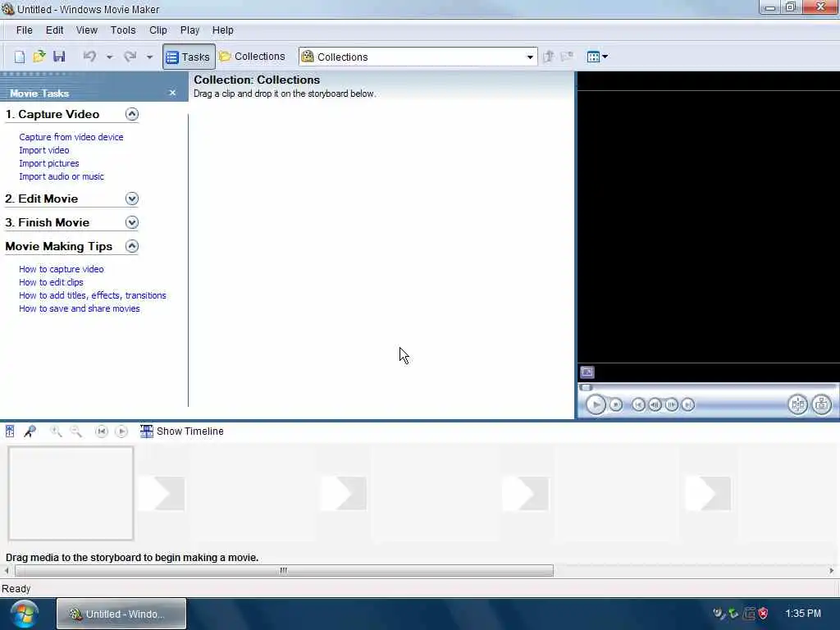The width and height of the screenshot is (840, 630).
Task: Open the Views dropdown in the toolbar
Action: 597,57
